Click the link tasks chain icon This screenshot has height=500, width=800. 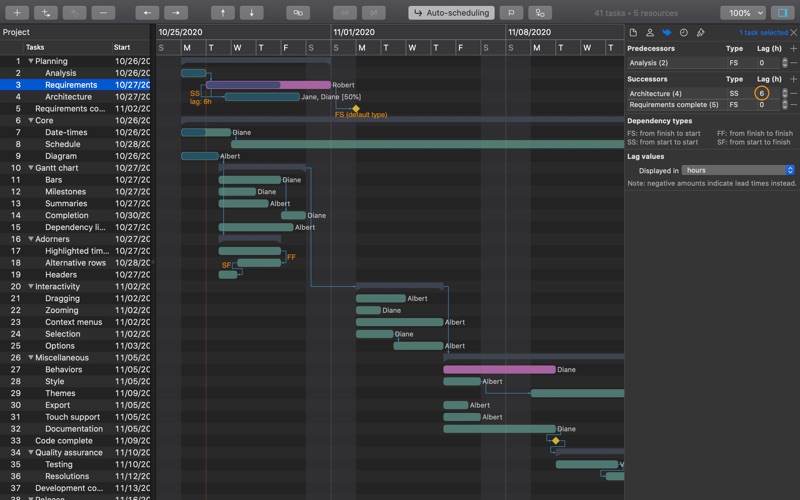[x=345, y=13]
